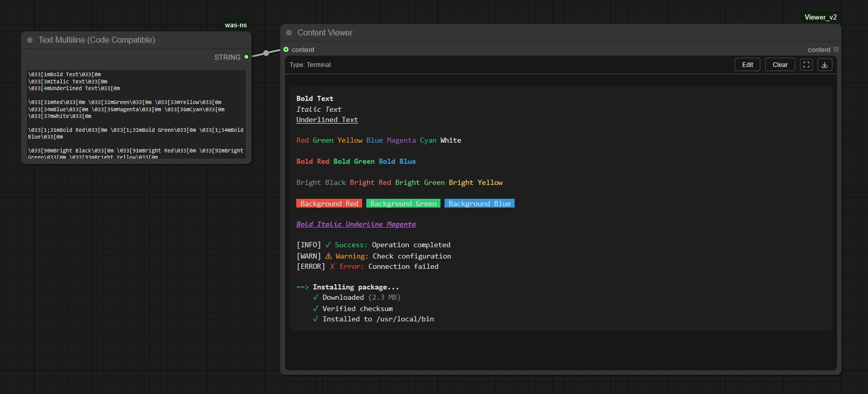The width and height of the screenshot is (868, 394).
Task: Click the "Cyan" colored word
Action: (x=428, y=140)
